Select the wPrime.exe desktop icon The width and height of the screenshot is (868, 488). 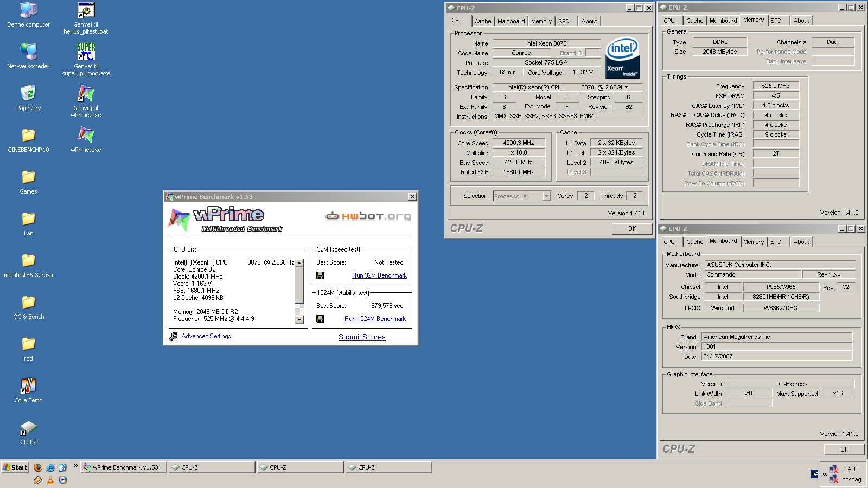click(86, 140)
